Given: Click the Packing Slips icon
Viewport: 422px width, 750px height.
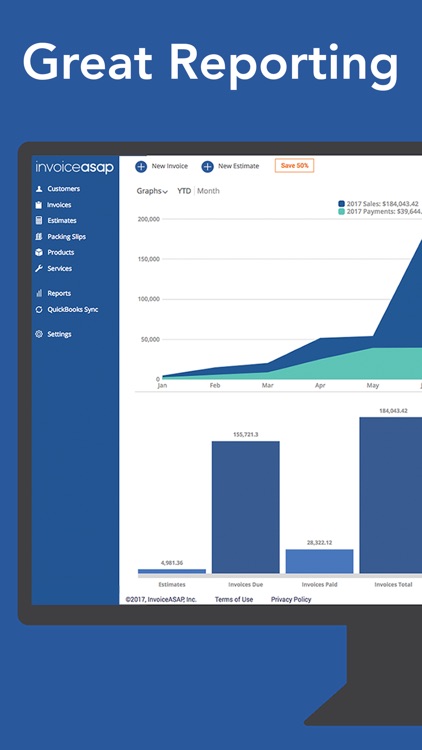Looking at the screenshot, I should pos(39,237).
